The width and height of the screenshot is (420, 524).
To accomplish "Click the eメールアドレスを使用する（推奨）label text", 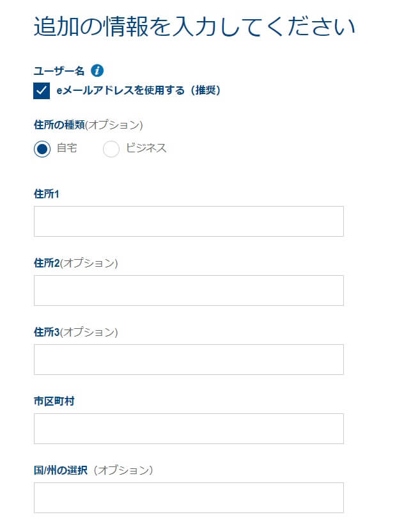I will [138, 91].
